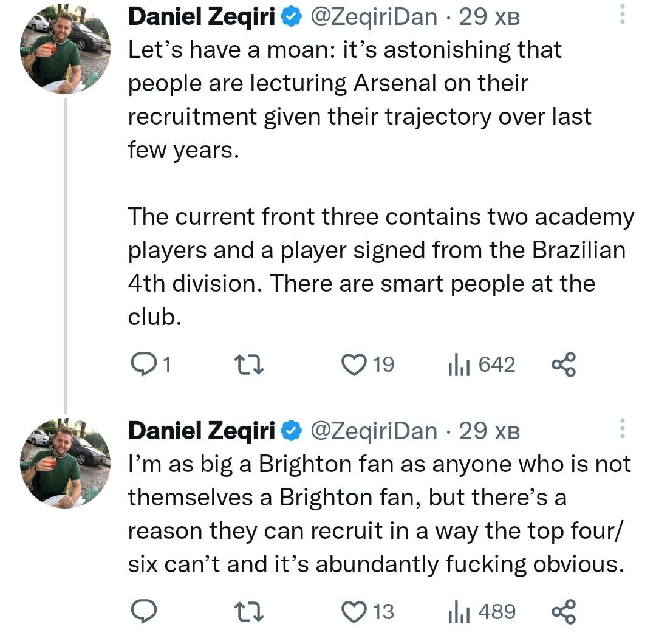Open the first tweet's 29 хв timestamp
This screenshot has width=656, height=644.
pos(490,17)
